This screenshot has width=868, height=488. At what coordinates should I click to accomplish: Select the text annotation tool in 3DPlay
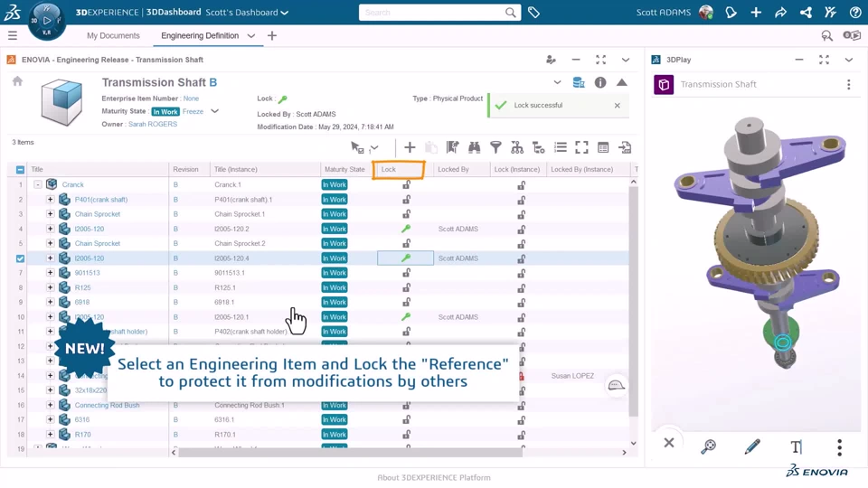pyautogui.click(x=796, y=446)
